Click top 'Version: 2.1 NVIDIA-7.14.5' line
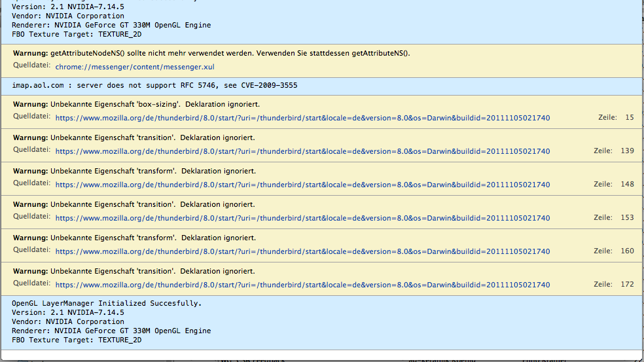644x362 pixels. [68, 7]
